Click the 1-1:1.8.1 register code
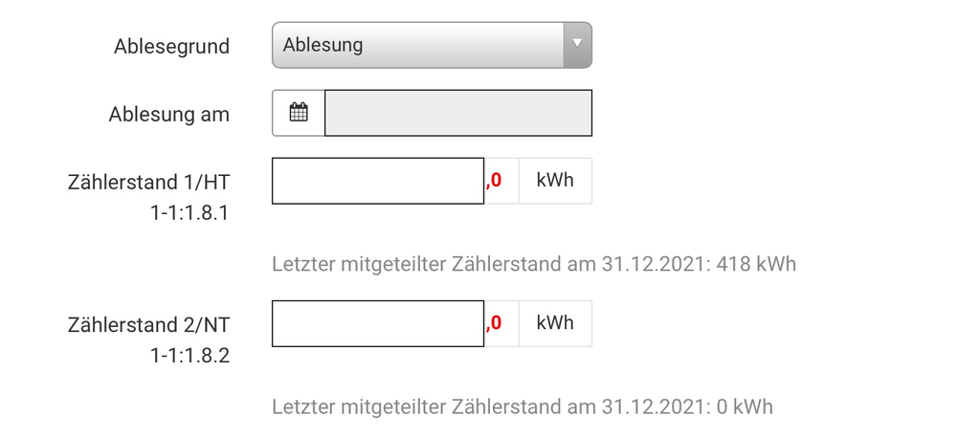This screenshot has height=438, width=980. click(189, 213)
